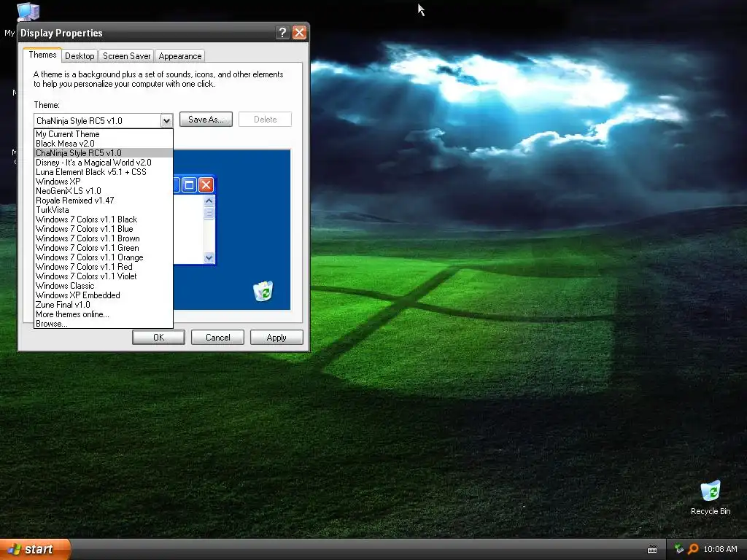Click the 10:08 AM clock
The width and height of the screenshot is (747, 560).
720,549
